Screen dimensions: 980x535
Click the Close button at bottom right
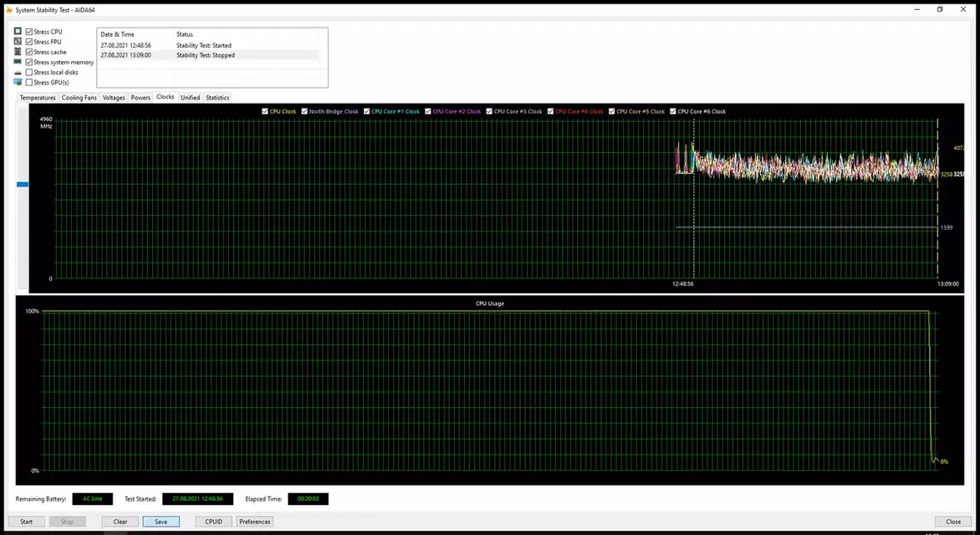click(x=953, y=522)
